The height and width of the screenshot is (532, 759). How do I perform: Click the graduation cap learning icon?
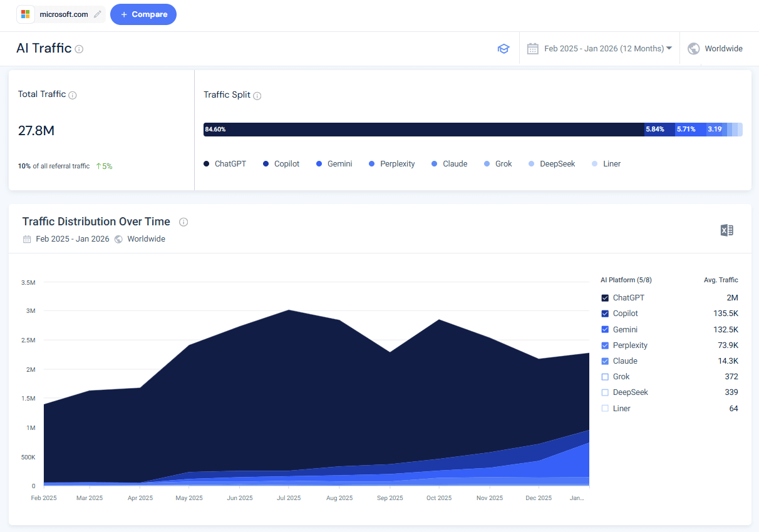click(503, 48)
